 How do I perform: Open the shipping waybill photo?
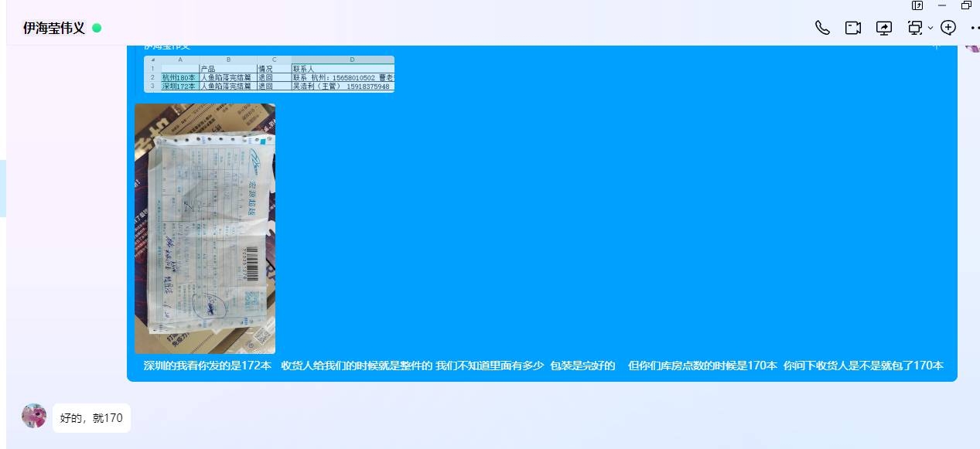[205, 229]
